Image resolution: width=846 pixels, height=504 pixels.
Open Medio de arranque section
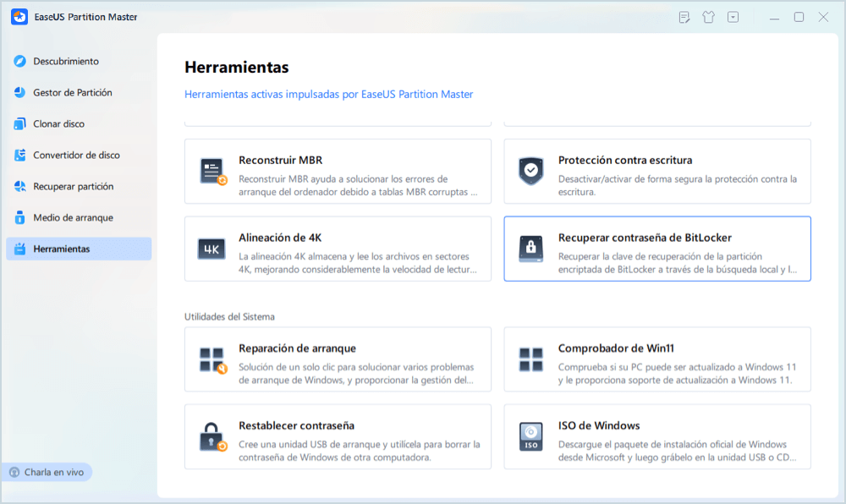(x=79, y=217)
